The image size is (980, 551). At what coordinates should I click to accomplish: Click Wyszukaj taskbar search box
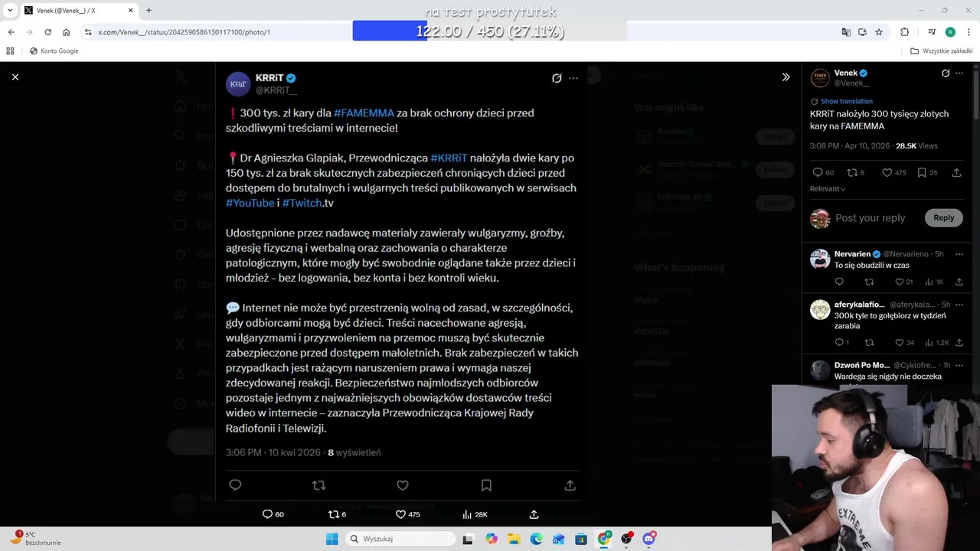(x=399, y=539)
